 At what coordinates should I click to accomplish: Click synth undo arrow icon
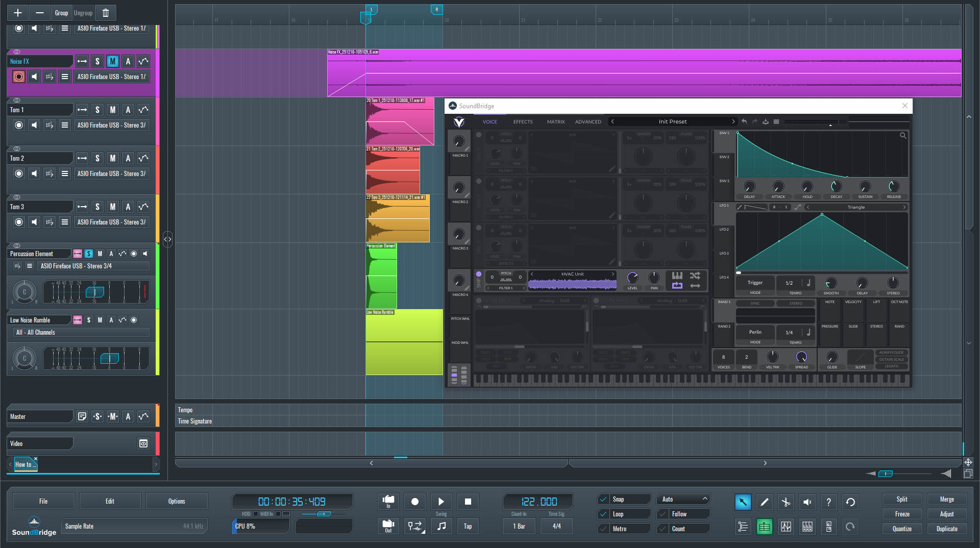744,121
